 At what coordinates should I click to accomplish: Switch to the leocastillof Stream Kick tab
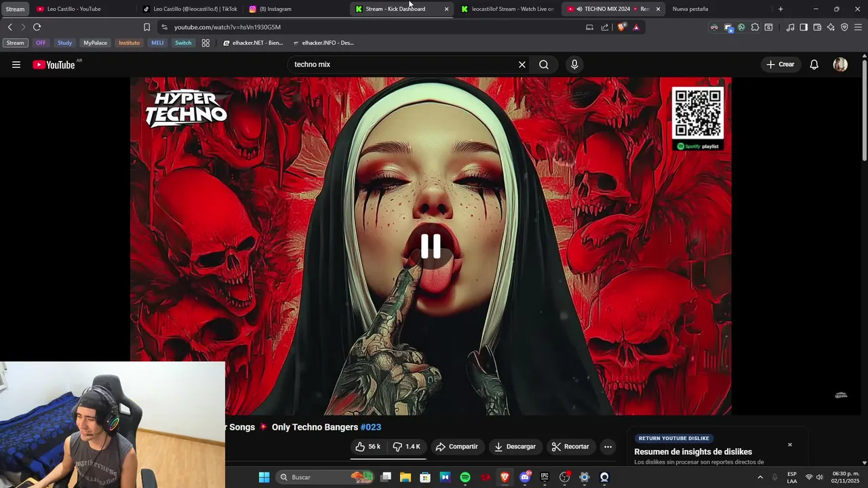(x=507, y=9)
